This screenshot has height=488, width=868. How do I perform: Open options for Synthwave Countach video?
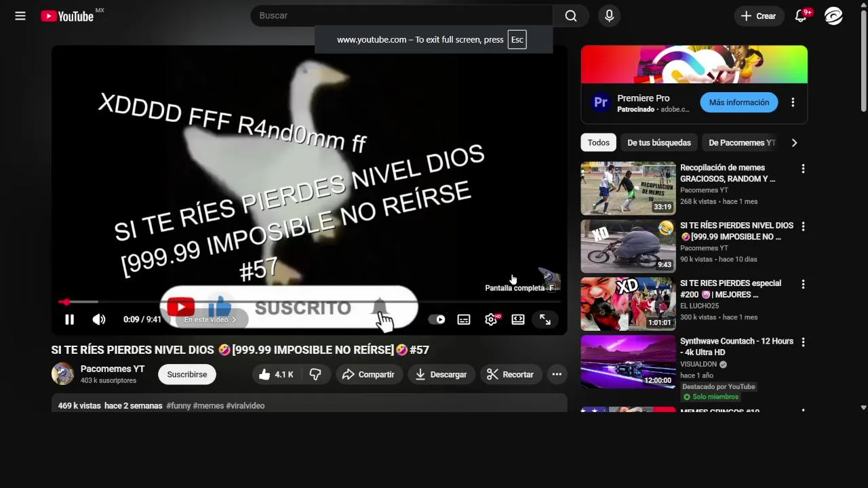(x=803, y=342)
